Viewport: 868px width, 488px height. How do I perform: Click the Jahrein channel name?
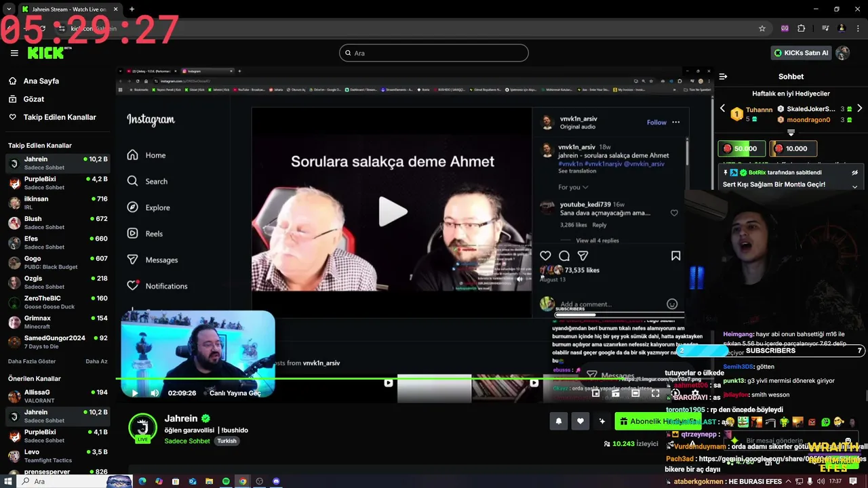click(181, 418)
